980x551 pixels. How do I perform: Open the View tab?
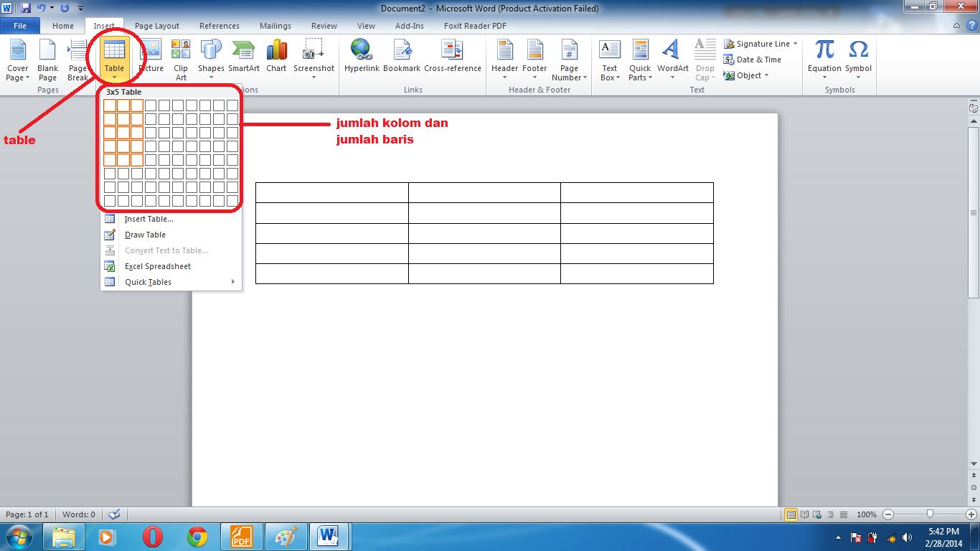click(x=366, y=26)
